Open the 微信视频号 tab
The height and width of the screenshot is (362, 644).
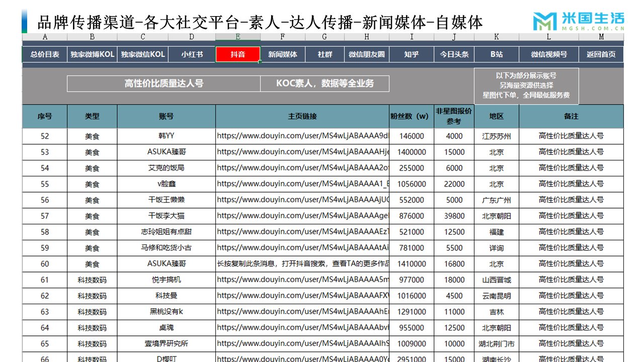pyautogui.click(x=549, y=54)
